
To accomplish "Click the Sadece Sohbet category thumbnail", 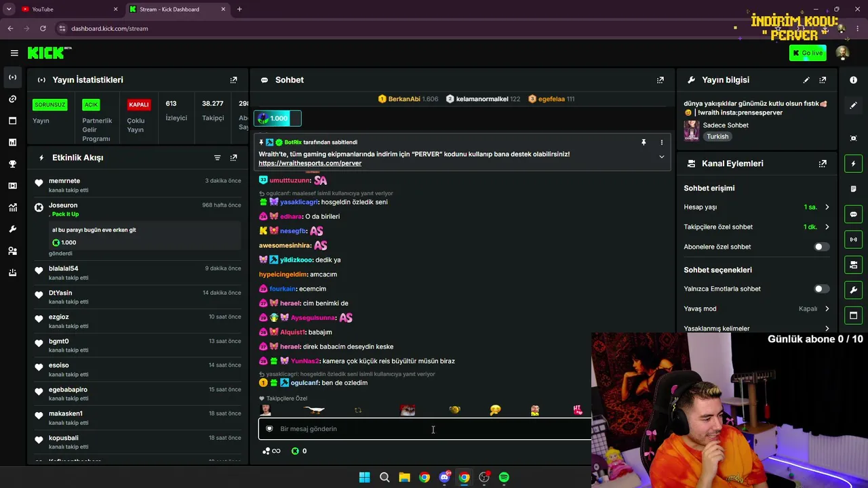I will coord(692,131).
